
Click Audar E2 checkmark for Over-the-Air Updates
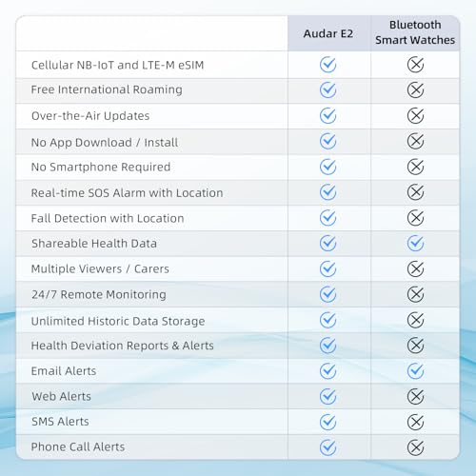tap(327, 116)
